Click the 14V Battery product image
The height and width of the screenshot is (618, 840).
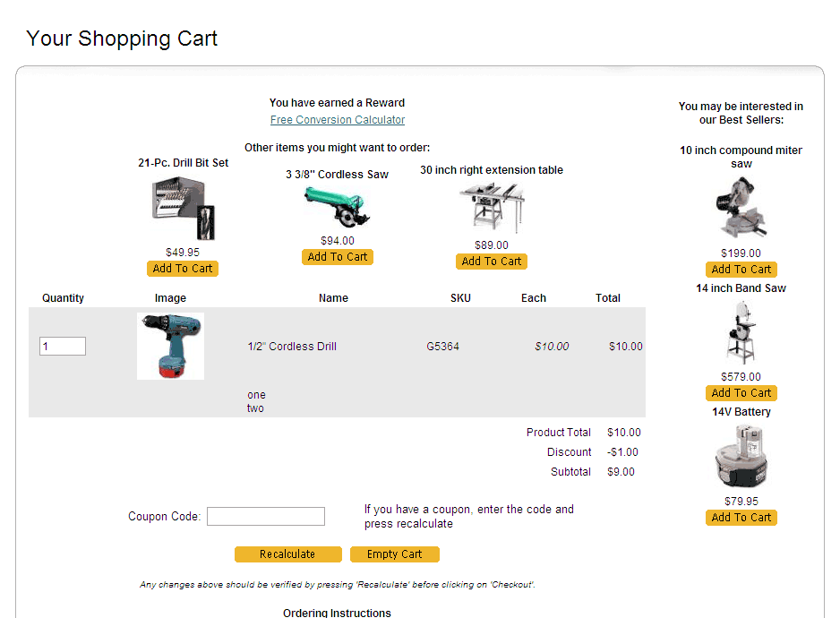point(741,457)
